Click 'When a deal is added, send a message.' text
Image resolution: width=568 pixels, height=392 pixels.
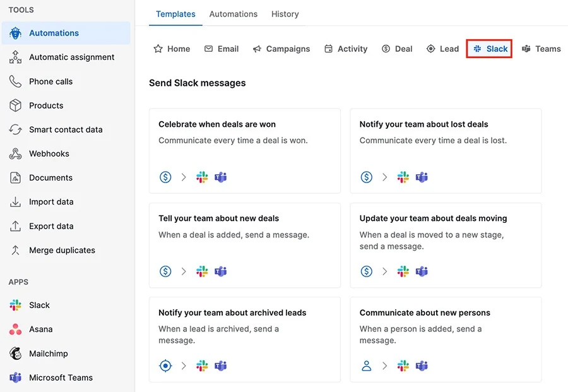click(x=234, y=235)
